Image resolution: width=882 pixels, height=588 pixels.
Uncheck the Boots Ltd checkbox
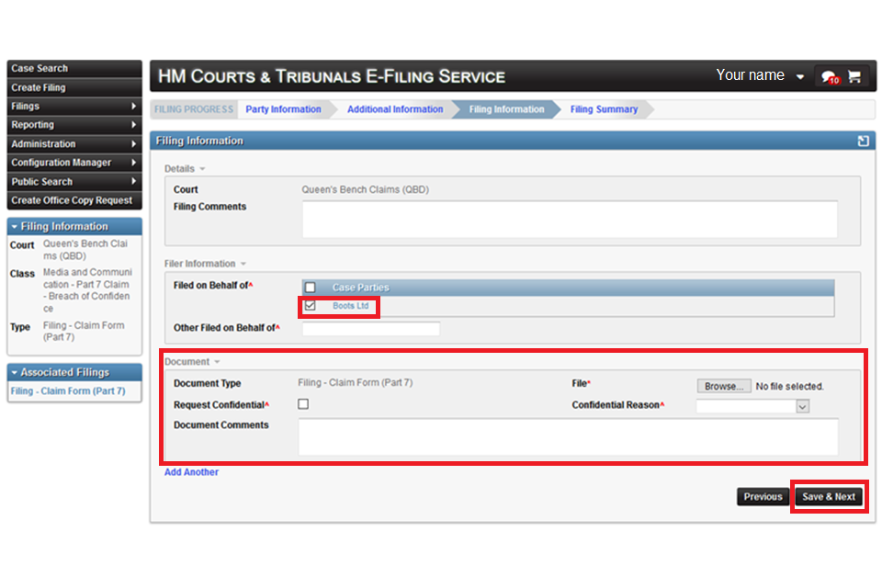coord(310,307)
